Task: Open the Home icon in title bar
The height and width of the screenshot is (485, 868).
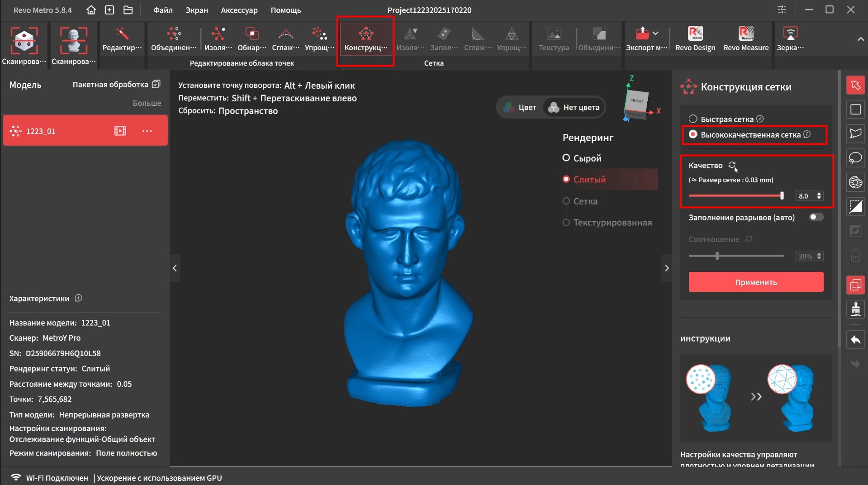Action: (91, 10)
